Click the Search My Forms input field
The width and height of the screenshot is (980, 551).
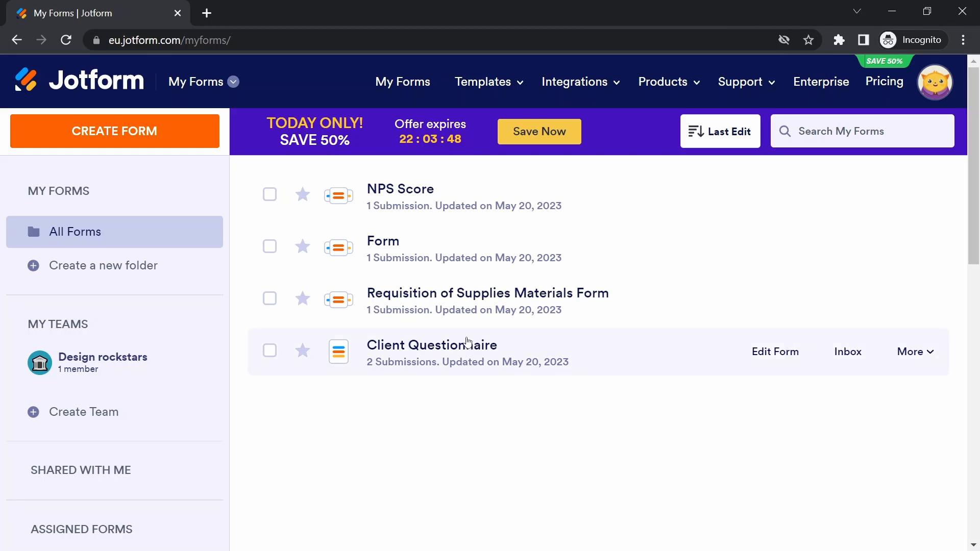point(863,131)
